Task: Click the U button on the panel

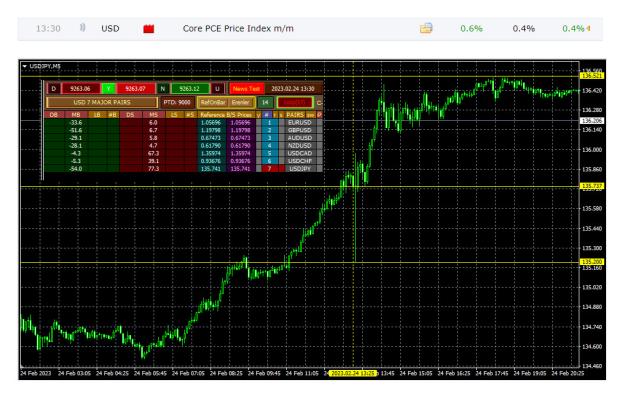Action: click(x=217, y=88)
